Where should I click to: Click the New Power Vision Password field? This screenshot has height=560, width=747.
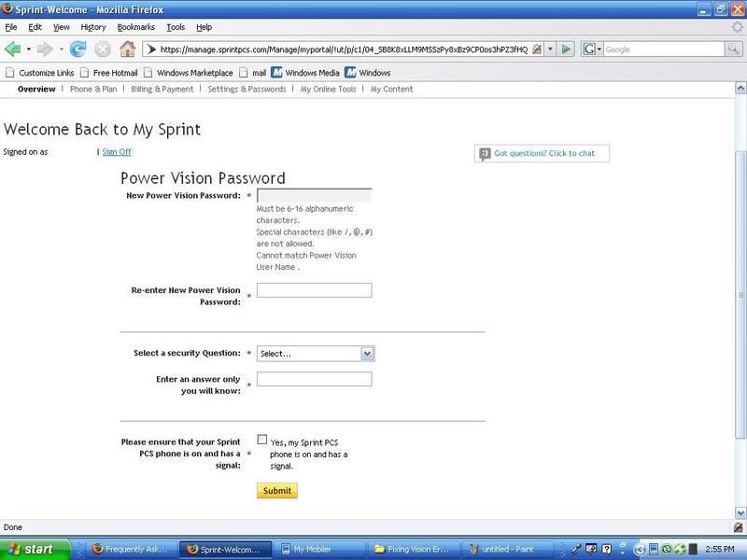click(x=315, y=196)
